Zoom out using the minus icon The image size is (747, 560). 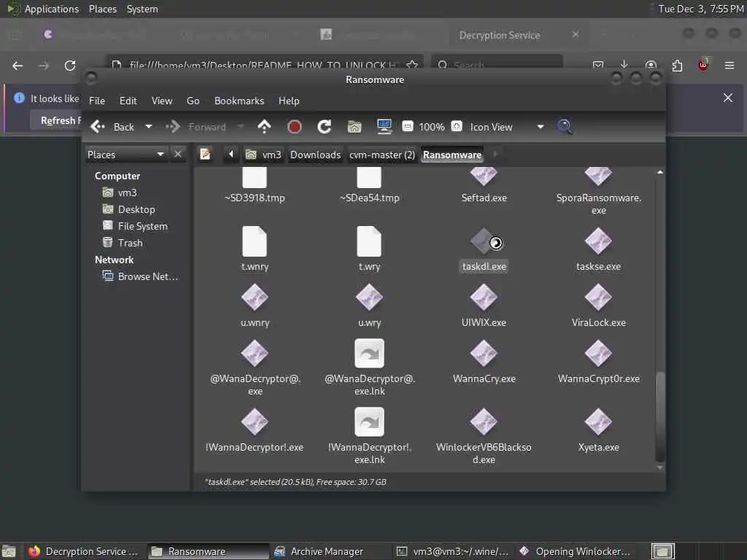408,126
